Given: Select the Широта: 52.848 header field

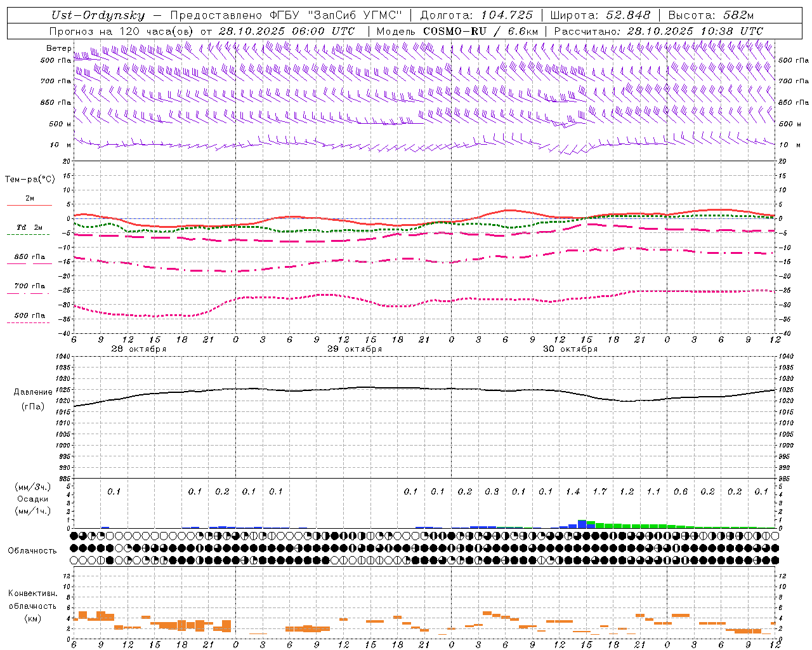Looking at the screenshot, I should tap(600, 15).
